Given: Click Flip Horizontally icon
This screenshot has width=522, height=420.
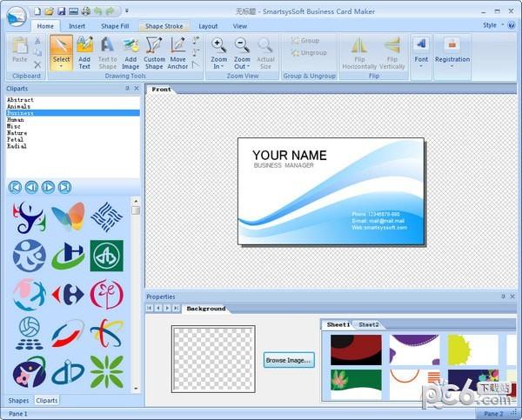Looking at the screenshot, I should (359, 52).
